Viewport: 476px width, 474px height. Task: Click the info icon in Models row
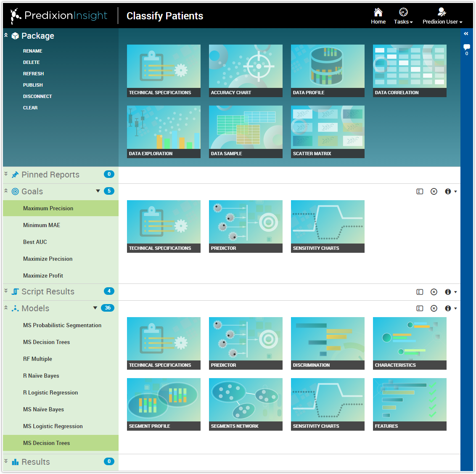click(x=448, y=308)
